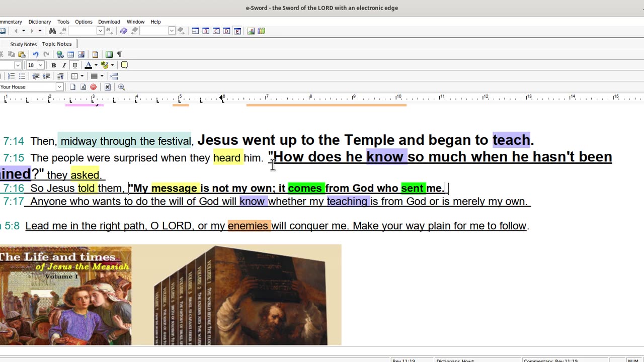Create a new topic note
The width and height of the screenshot is (644, 362).
(x=72, y=87)
